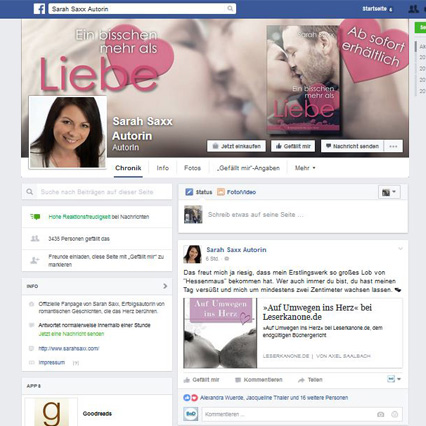Click the Jetzt einkaufen button
This screenshot has width=426, height=426.
click(236, 146)
